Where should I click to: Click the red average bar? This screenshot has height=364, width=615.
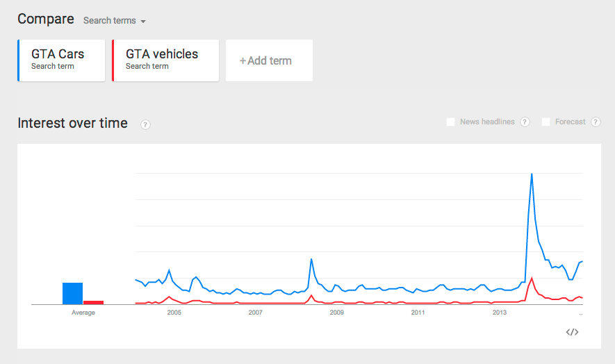(x=93, y=302)
